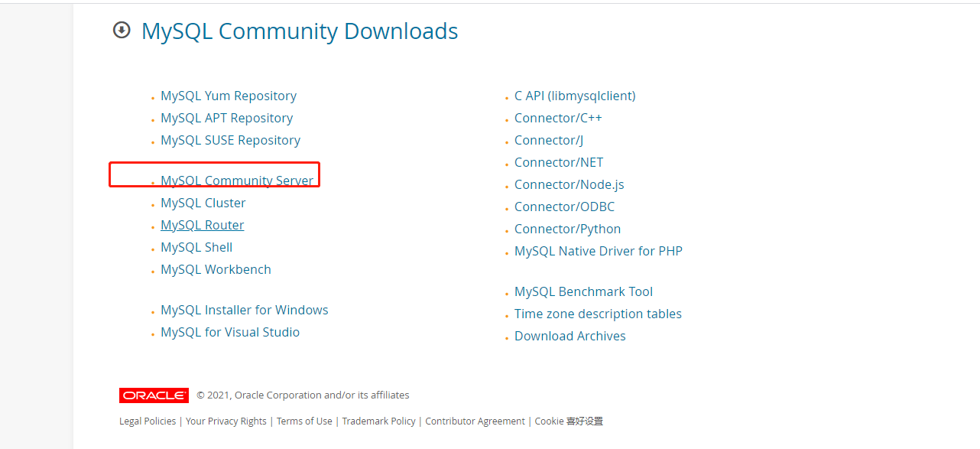Open MySQL for Visual Studio link
The width and height of the screenshot is (980, 449).
pos(230,332)
